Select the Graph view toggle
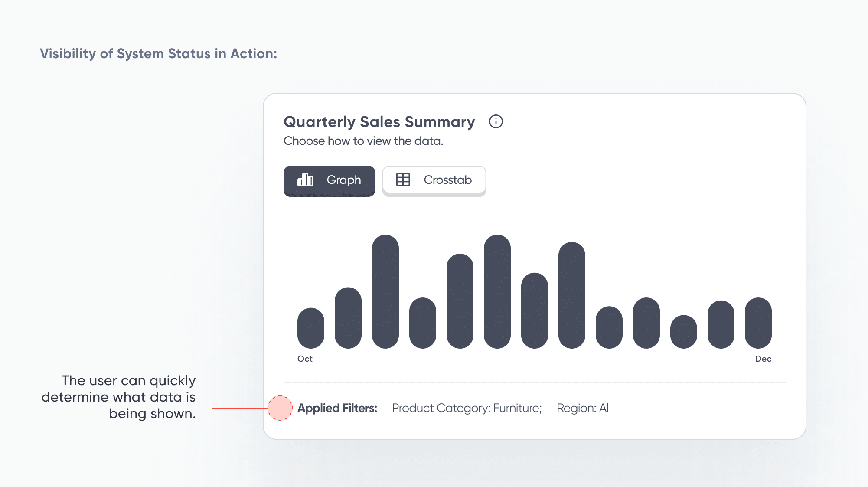 (x=330, y=180)
